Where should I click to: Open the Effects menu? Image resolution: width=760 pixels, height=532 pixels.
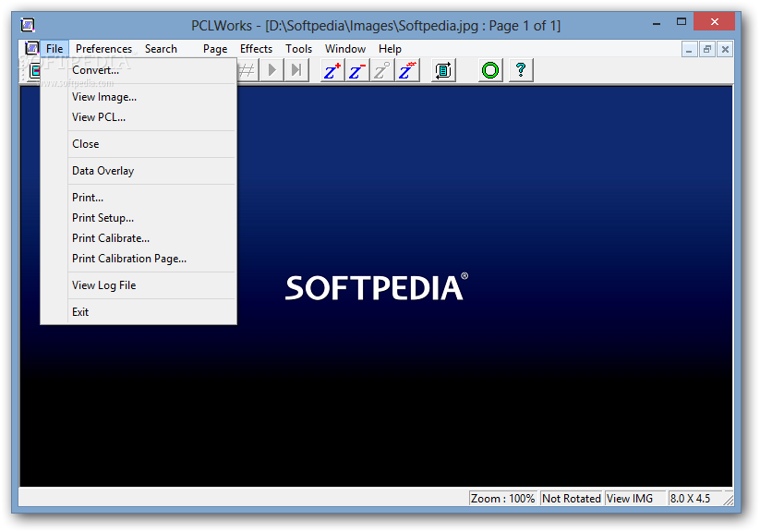coord(256,49)
